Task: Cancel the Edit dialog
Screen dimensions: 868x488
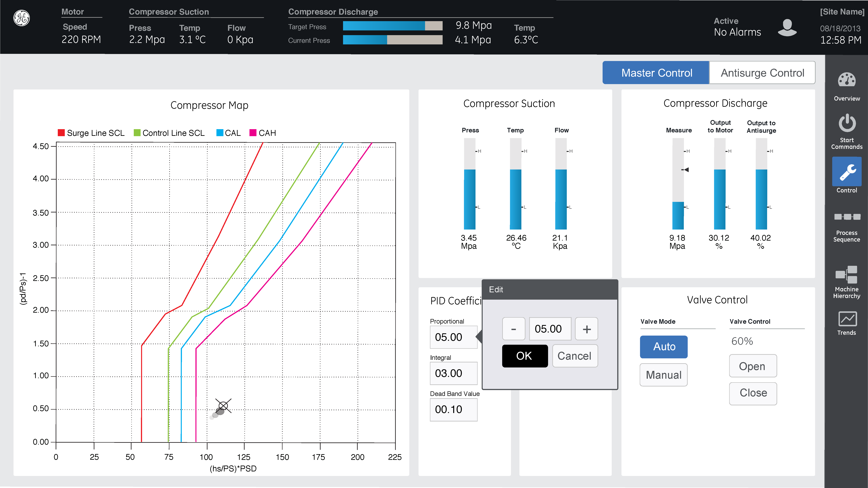Action: pos(575,356)
